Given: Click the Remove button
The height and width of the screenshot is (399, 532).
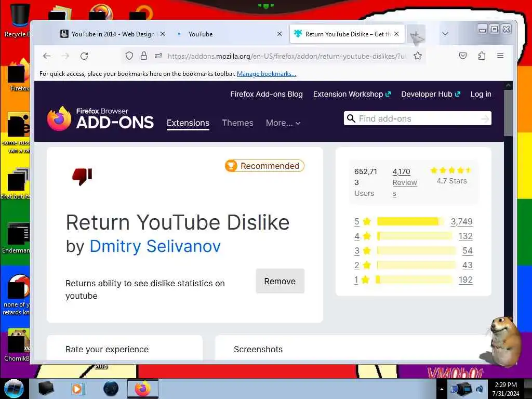Looking at the screenshot, I should tap(280, 281).
